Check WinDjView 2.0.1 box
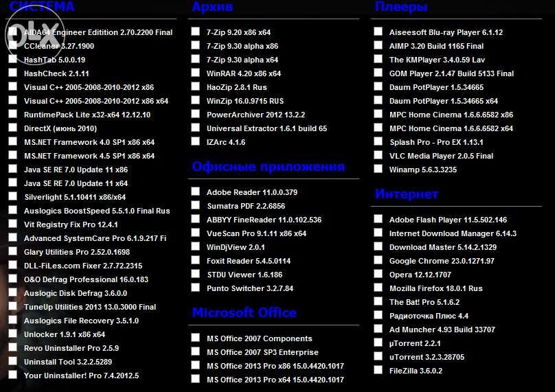 195,246
